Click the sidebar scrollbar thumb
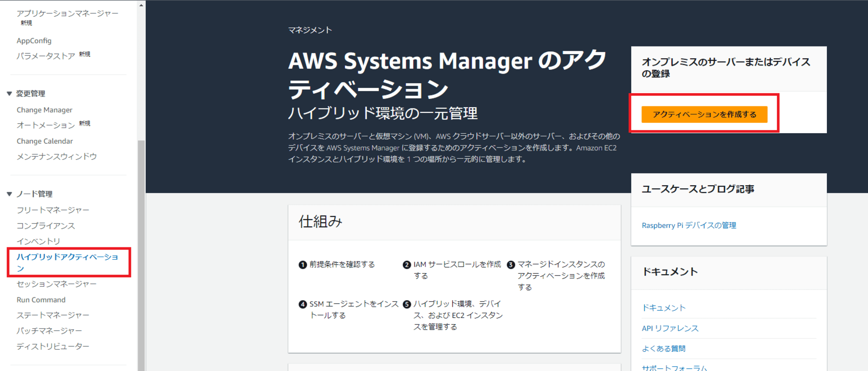868x371 pixels. (x=141, y=256)
